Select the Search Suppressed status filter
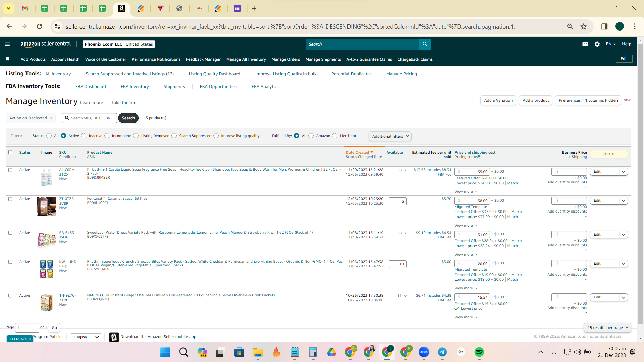The width and height of the screenshot is (644, 362). click(x=174, y=136)
